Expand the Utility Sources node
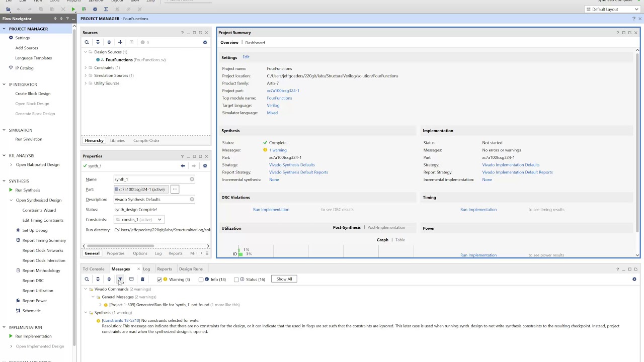The height and width of the screenshot is (362, 644). (86, 83)
